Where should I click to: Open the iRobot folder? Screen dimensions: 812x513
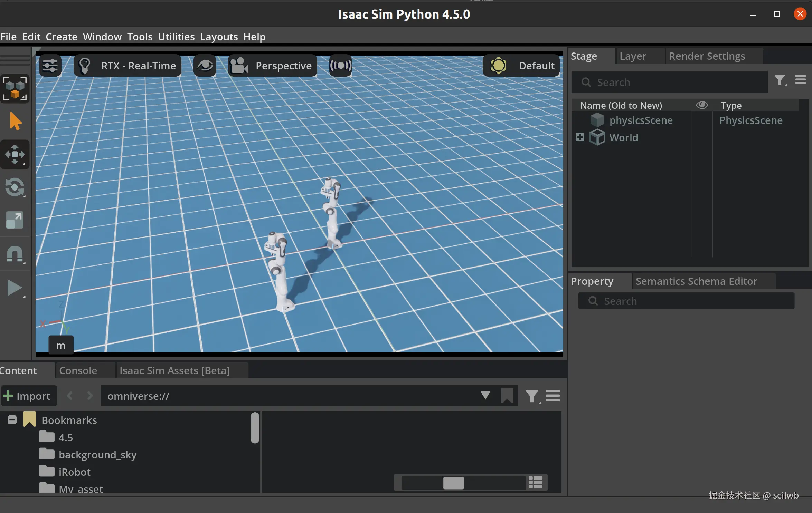pos(74,472)
